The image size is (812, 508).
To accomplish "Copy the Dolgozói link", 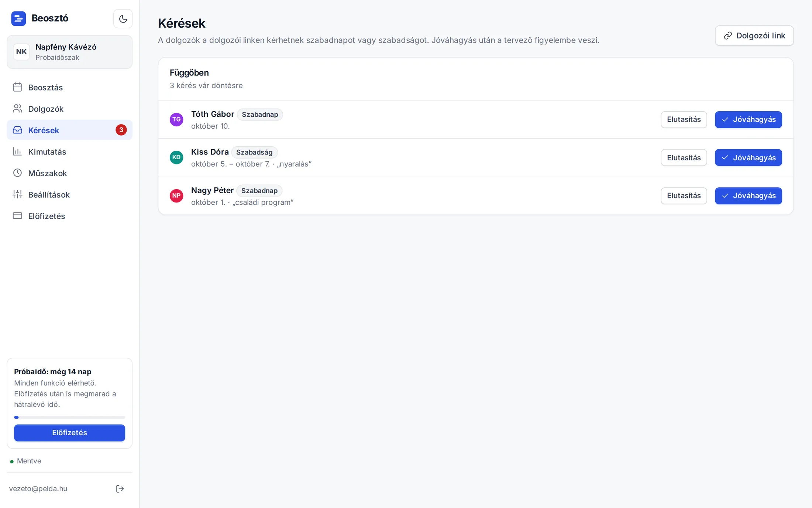I will point(754,35).
